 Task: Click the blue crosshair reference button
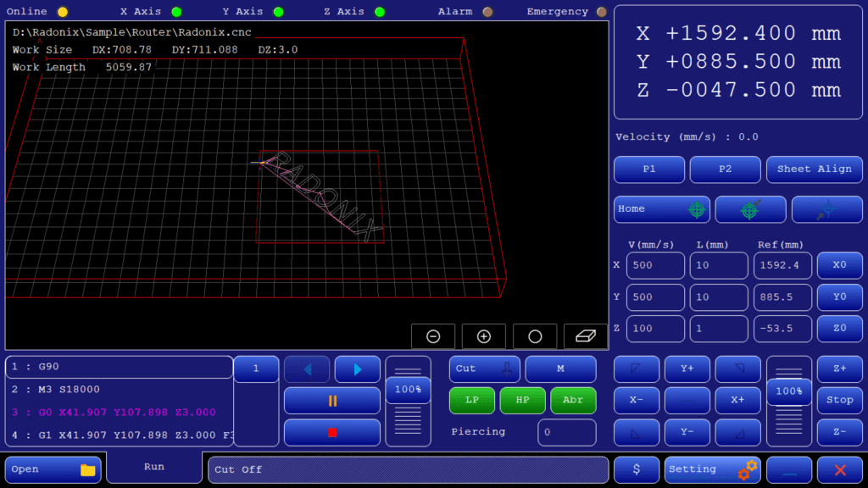(x=827, y=209)
